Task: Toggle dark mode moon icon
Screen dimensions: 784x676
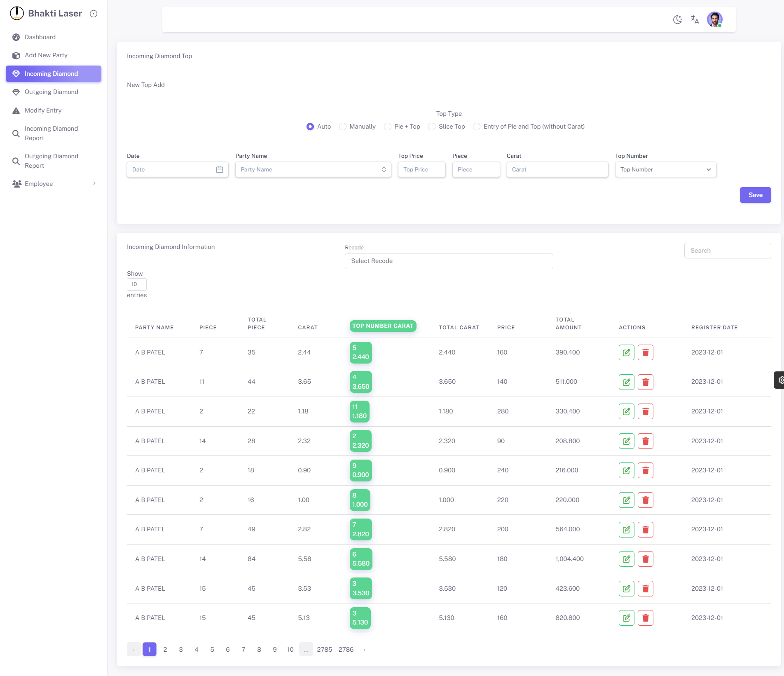Action: pyautogui.click(x=677, y=19)
